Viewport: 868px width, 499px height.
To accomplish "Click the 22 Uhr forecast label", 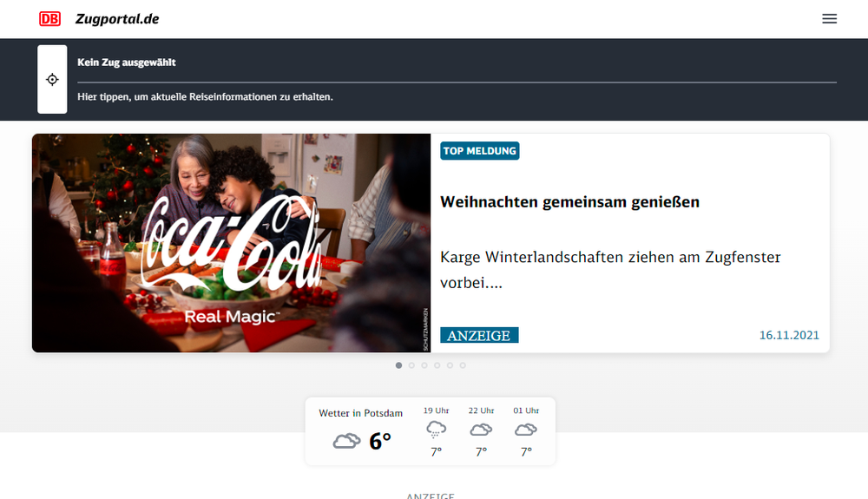I will [481, 410].
